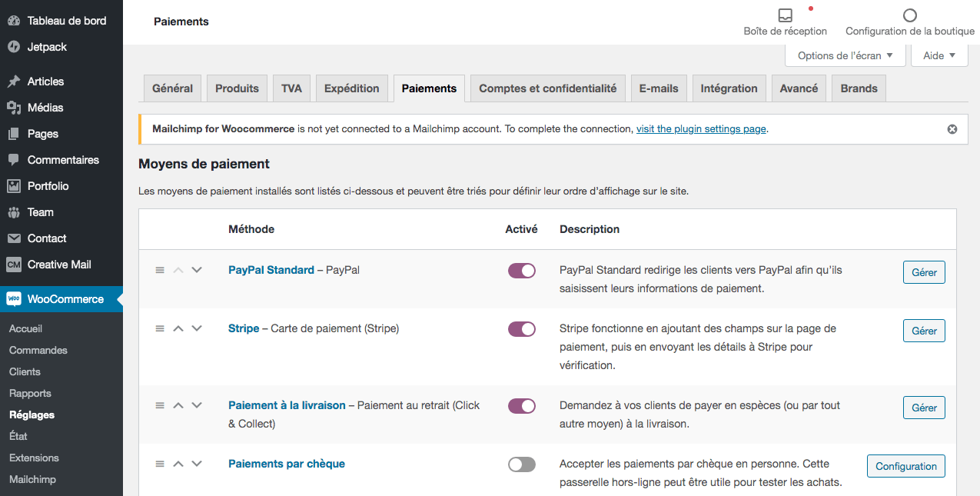Image resolution: width=980 pixels, height=496 pixels.
Task: Click the Jetpack icon in the sidebar
Action: 14,47
